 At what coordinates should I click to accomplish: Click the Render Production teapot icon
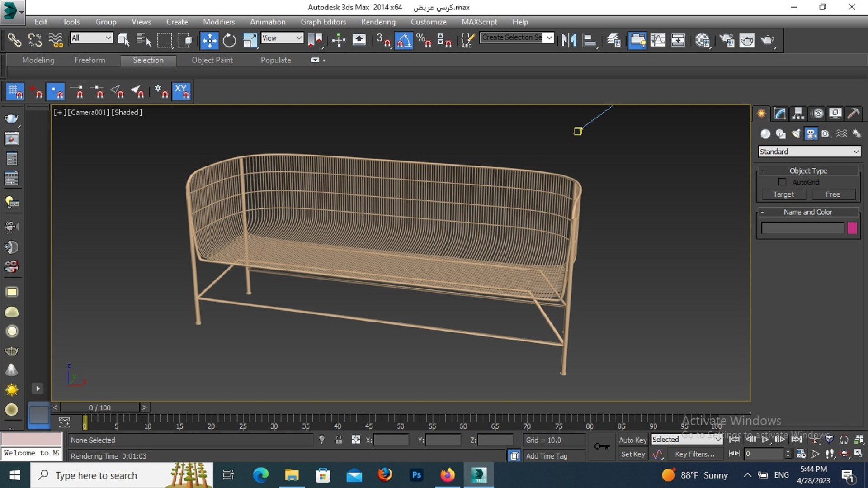(x=768, y=40)
